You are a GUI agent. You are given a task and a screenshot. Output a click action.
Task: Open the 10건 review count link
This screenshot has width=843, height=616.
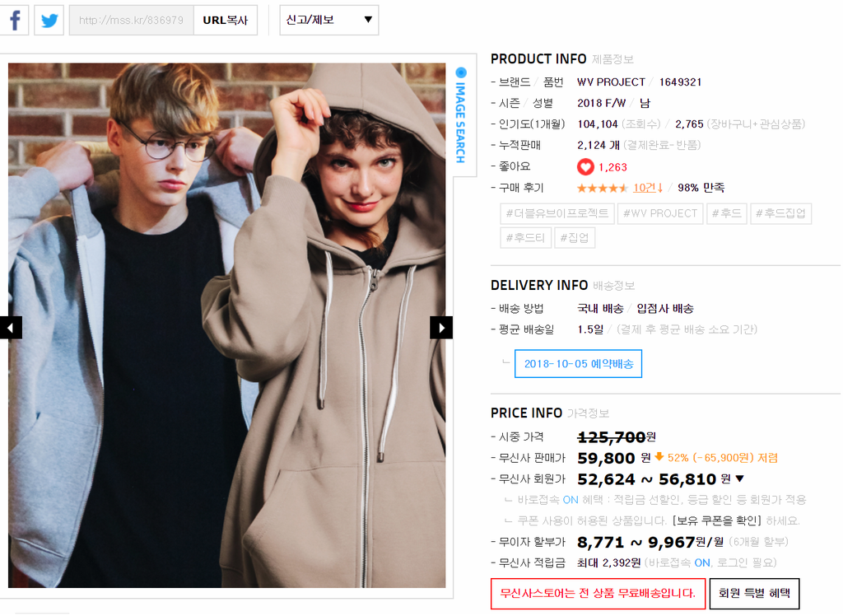point(647,188)
